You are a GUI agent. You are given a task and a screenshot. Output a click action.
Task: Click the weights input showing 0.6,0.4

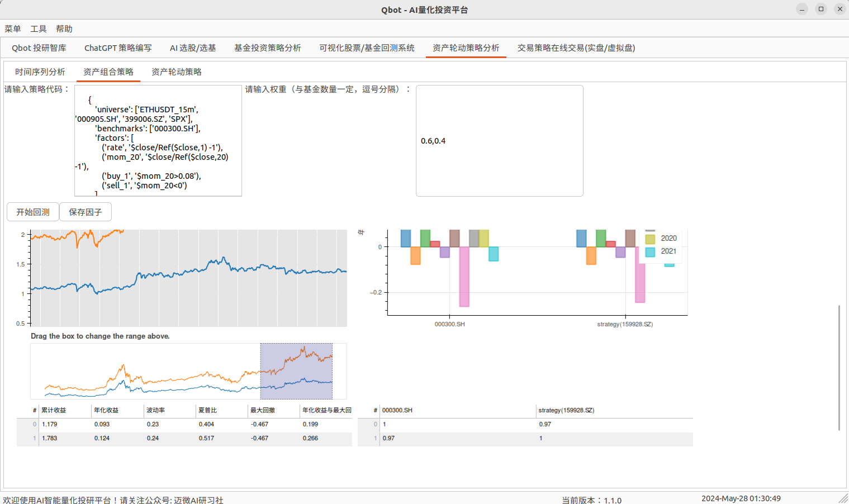[499, 140]
